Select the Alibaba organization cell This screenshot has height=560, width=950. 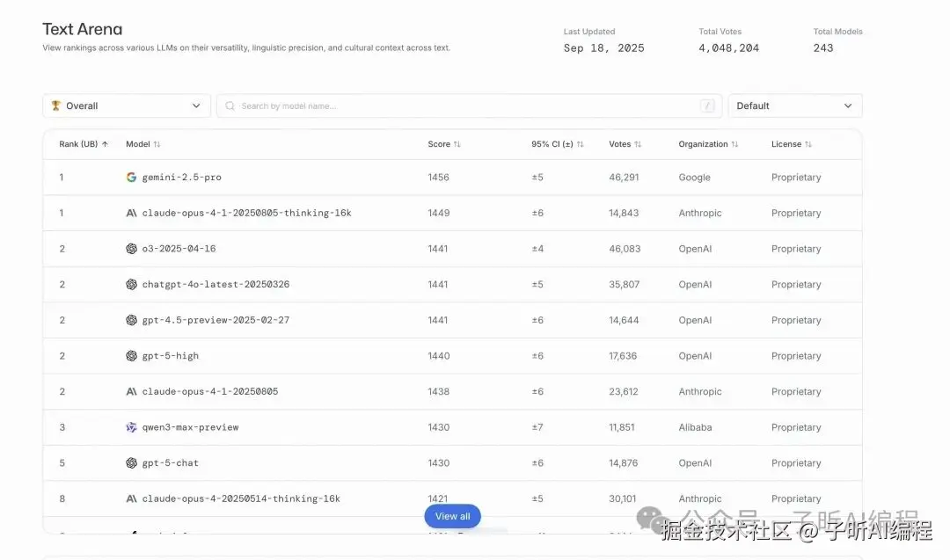pos(696,427)
